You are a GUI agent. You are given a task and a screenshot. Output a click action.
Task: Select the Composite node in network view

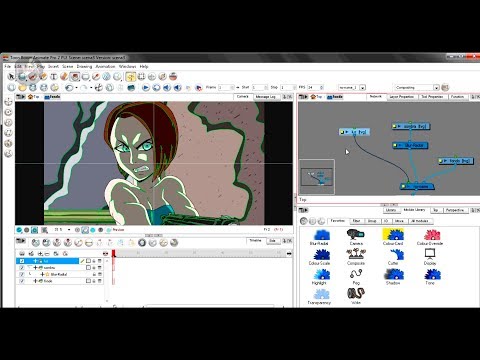(x=418, y=186)
